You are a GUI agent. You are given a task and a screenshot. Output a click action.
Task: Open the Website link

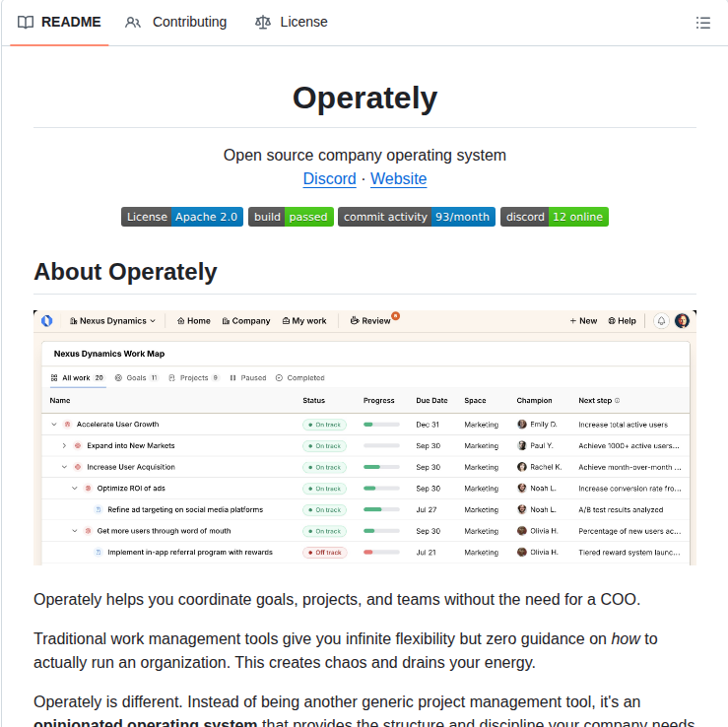pos(398,179)
